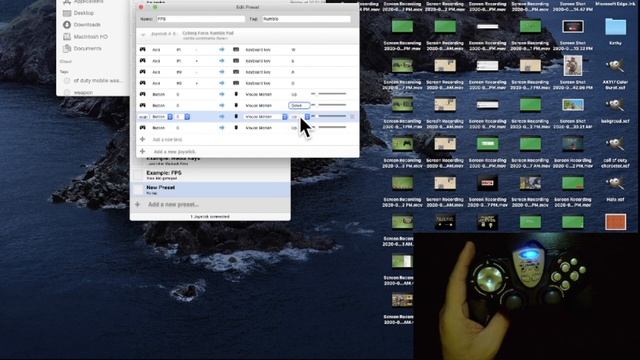Open Desktop in the Finder sidebar
The height and width of the screenshot is (360, 640).
pos(84,13)
